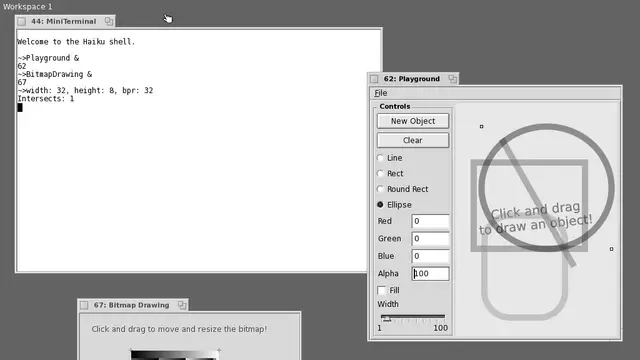Activate the Bitmap Drawing title tab
The height and width of the screenshot is (360, 640).
[133, 305]
